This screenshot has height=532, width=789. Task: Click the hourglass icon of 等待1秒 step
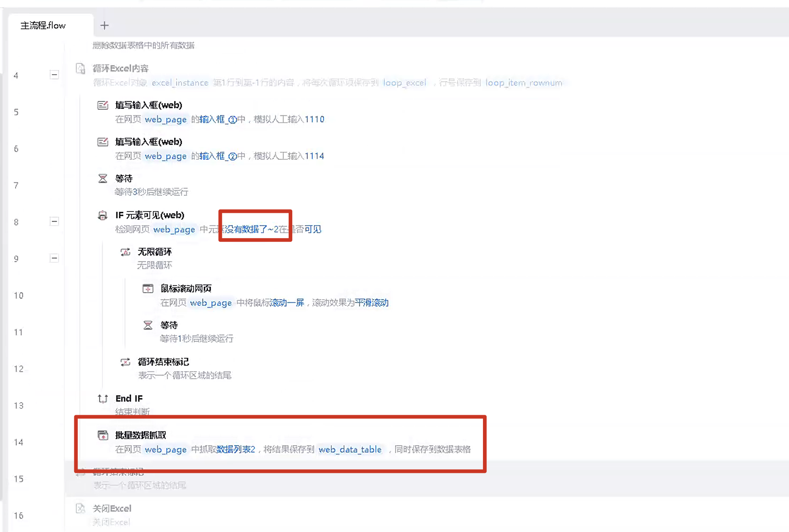148,325
